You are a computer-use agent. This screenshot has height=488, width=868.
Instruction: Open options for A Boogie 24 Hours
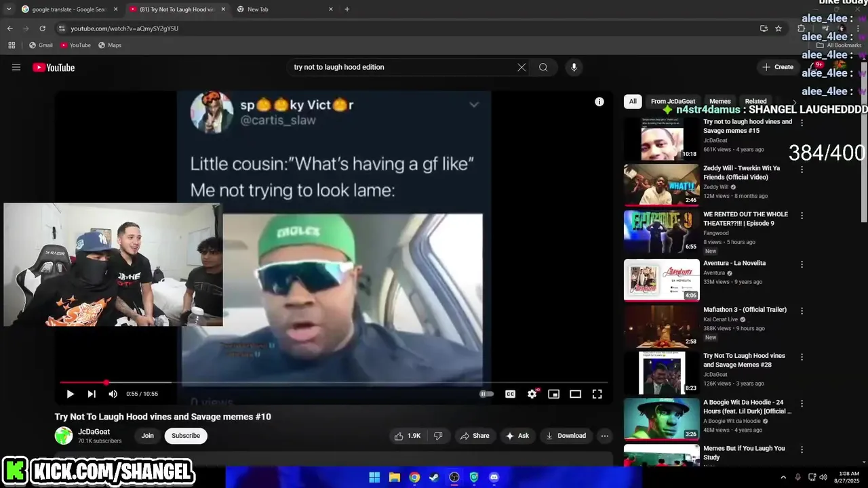point(802,403)
